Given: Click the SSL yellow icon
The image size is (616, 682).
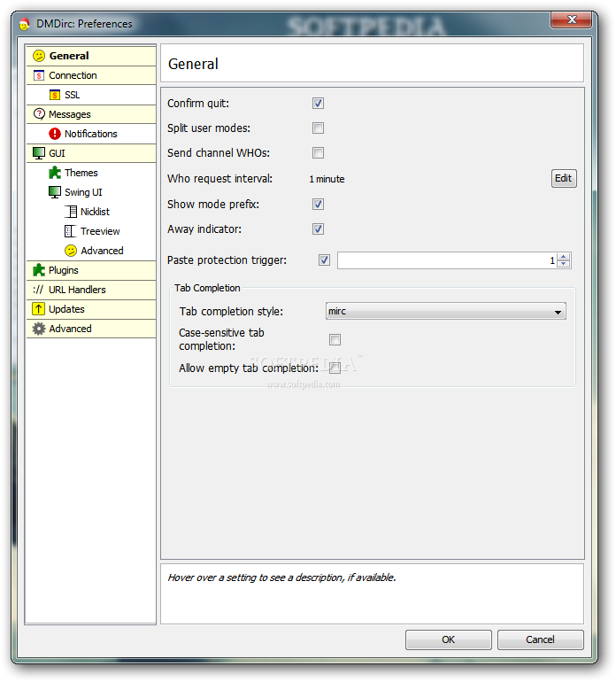Looking at the screenshot, I should point(55,95).
